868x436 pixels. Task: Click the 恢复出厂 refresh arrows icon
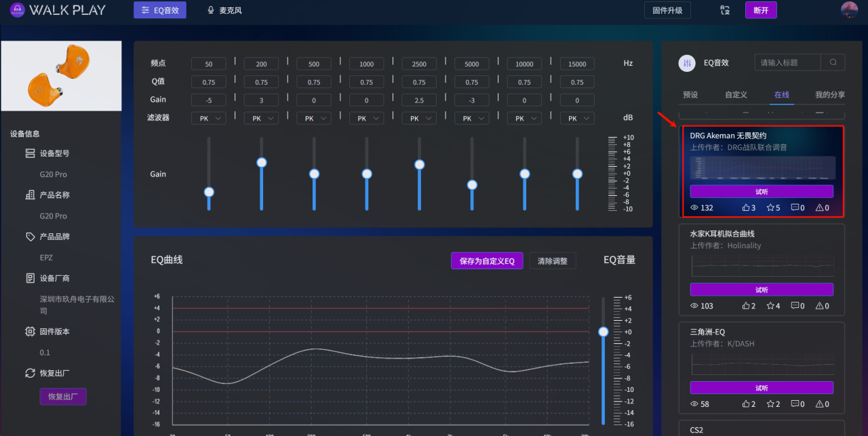click(30, 373)
